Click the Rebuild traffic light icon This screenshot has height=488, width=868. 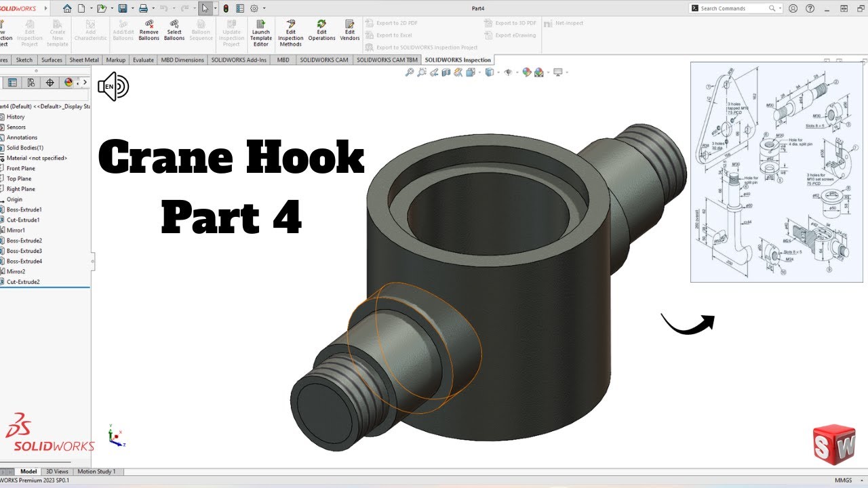pos(226,8)
